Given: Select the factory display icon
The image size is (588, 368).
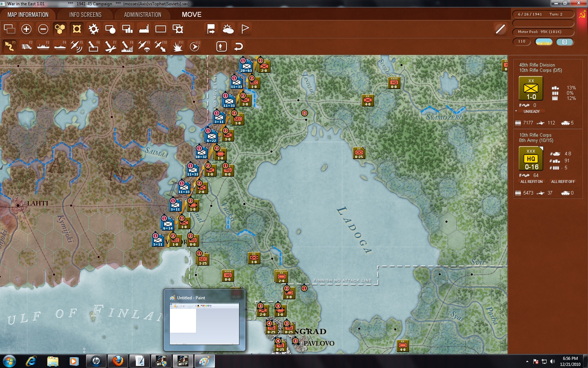Looking at the screenshot, I should [144, 29].
